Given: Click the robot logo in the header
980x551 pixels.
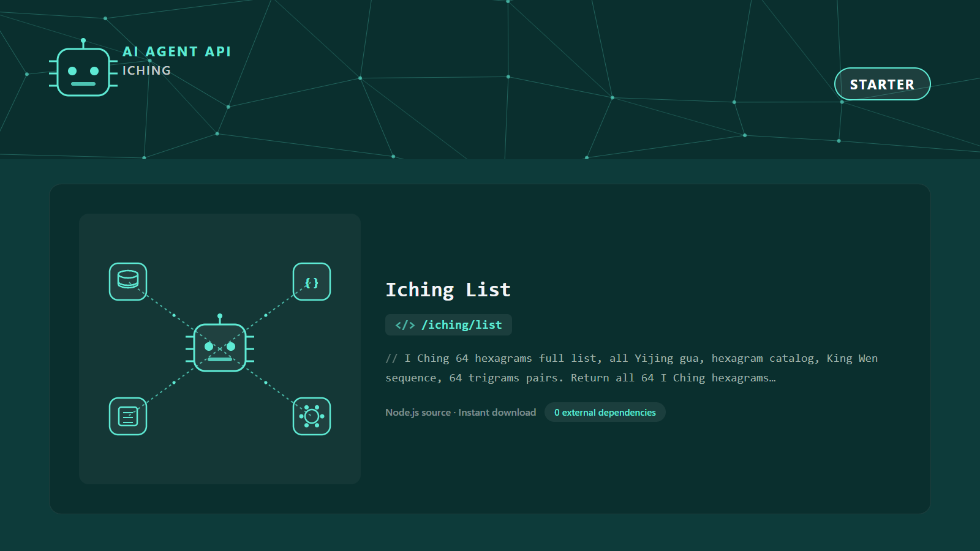Looking at the screenshot, I should [x=83, y=68].
